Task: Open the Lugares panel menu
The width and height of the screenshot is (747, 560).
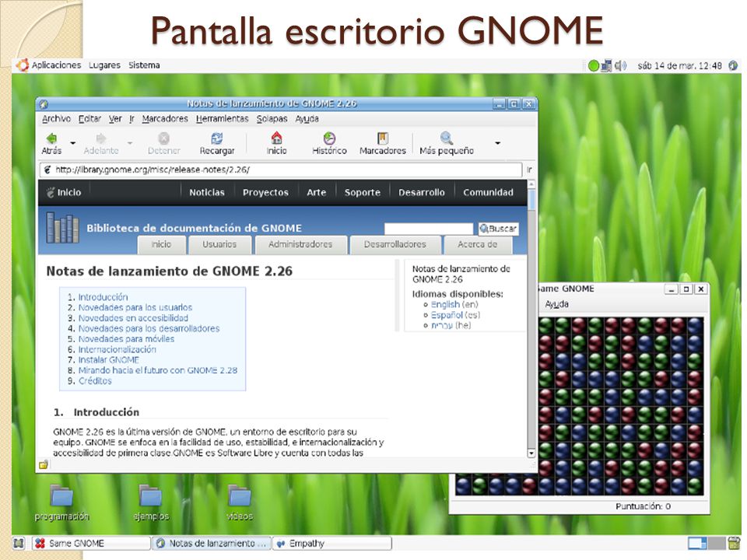Action: (x=104, y=65)
